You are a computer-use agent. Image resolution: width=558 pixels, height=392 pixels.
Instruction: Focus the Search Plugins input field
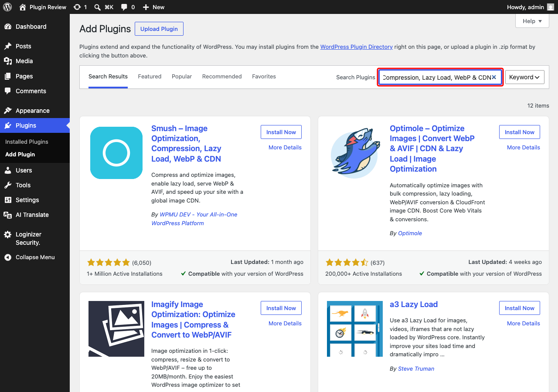pos(440,77)
